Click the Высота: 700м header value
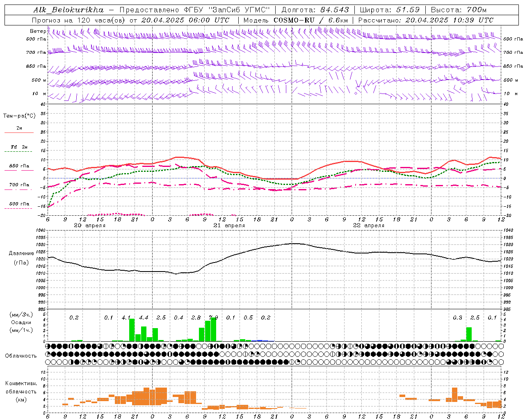Viewport: 525px width, 420px height. [459, 10]
